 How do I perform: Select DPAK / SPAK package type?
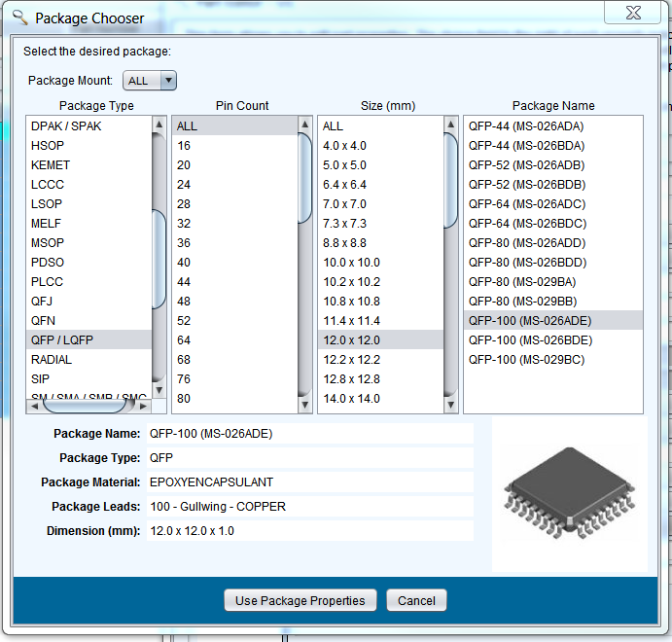point(66,125)
